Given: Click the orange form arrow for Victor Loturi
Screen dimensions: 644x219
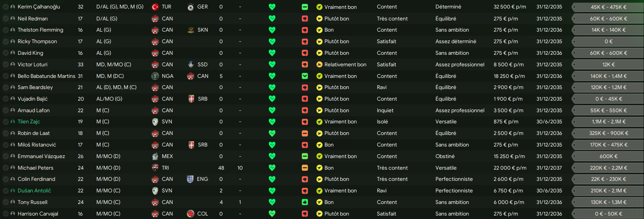Looking at the screenshot, I should (x=319, y=65).
